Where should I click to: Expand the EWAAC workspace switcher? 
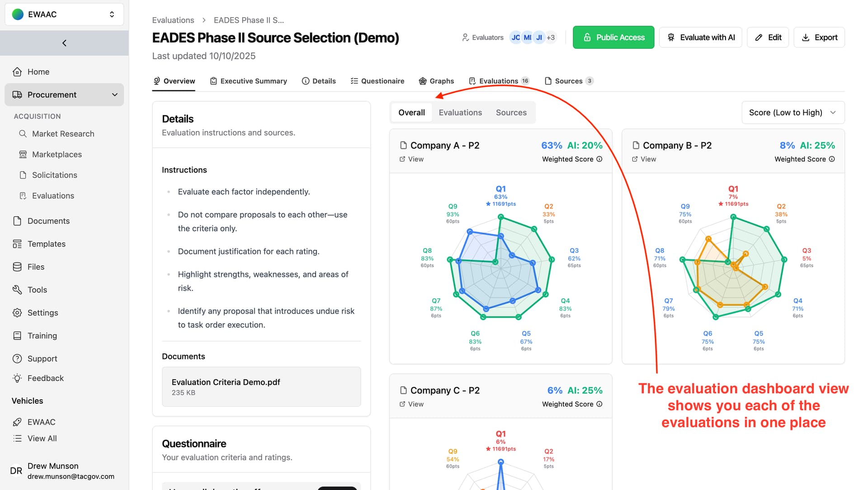(64, 14)
